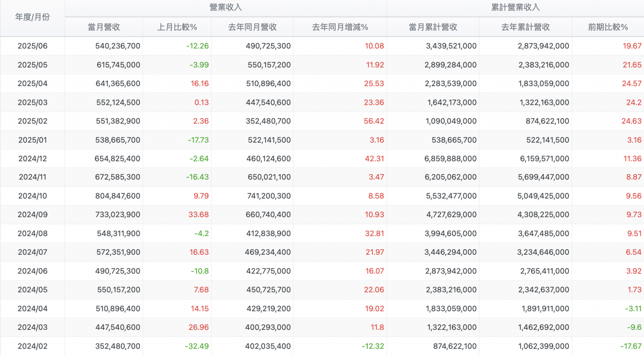Click monthly change value -12.26
The width and height of the screenshot is (644, 355).
pos(197,46)
